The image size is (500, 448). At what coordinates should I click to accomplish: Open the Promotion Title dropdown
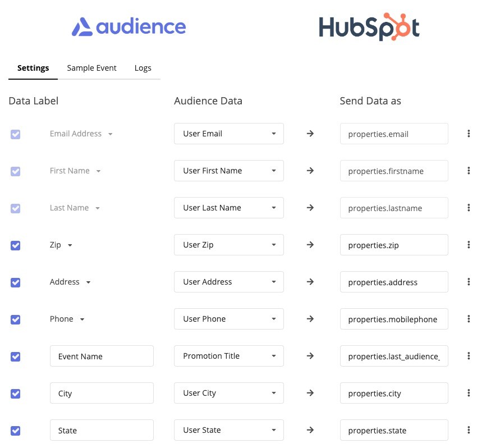coord(228,356)
